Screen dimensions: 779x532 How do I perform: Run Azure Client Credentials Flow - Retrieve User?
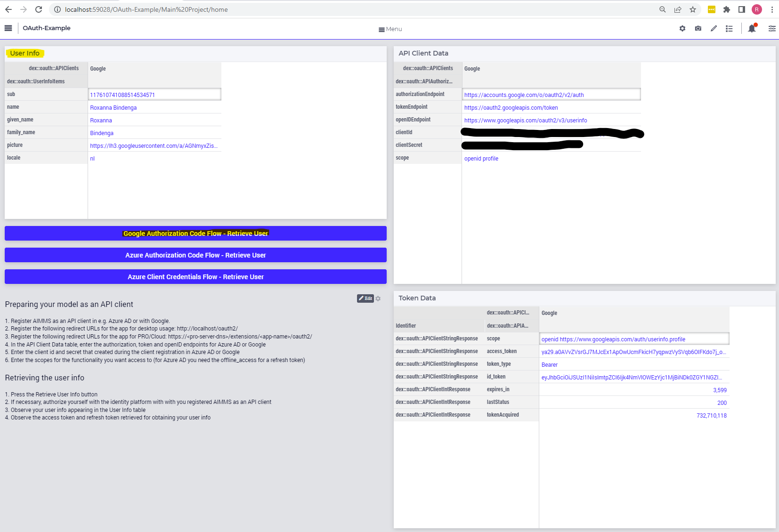click(x=195, y=277)
